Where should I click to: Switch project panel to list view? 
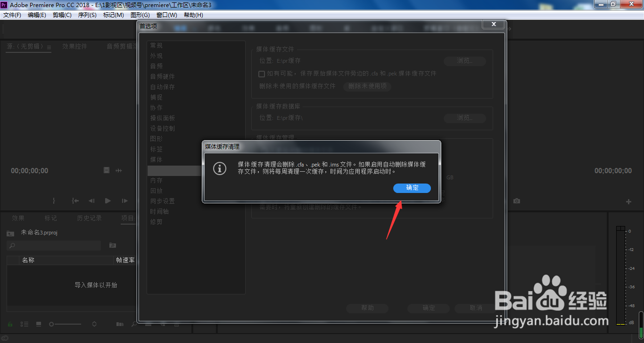(25, 324)
